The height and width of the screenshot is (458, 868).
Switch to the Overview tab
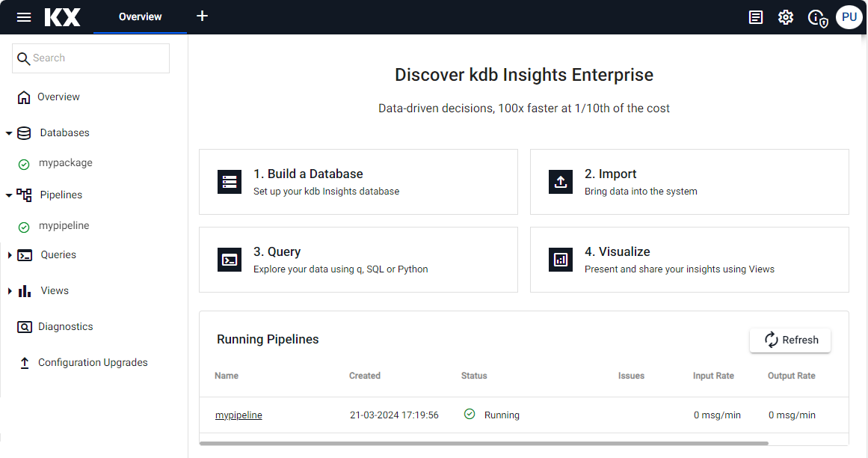(140, 16)
